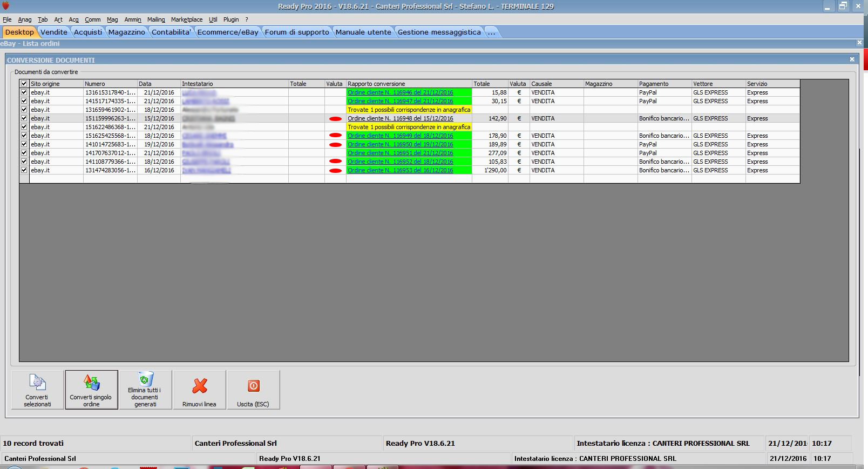The width and height of the screenshot is (868, 469).
Task: Close the eBay - Lista ordini panel
Action: click(x=859, y=43)
